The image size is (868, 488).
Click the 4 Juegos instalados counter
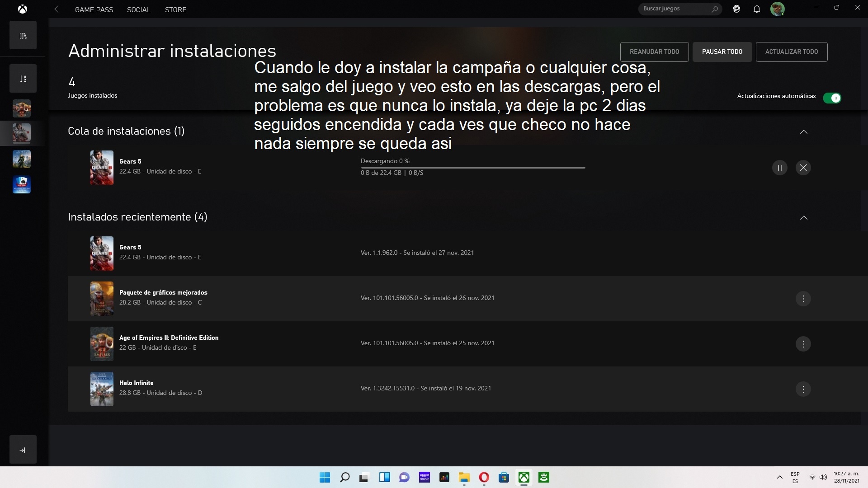coord(92,88)
